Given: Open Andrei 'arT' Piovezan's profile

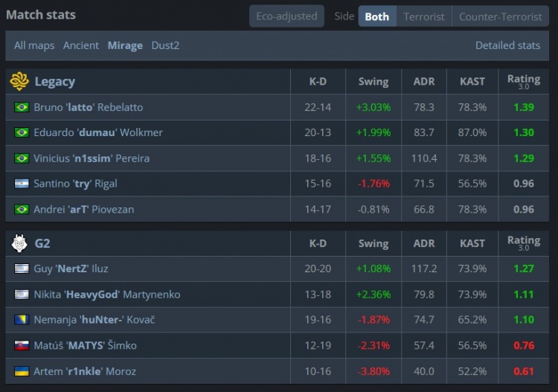Looking at the screenshot, I should pos(84,209).
